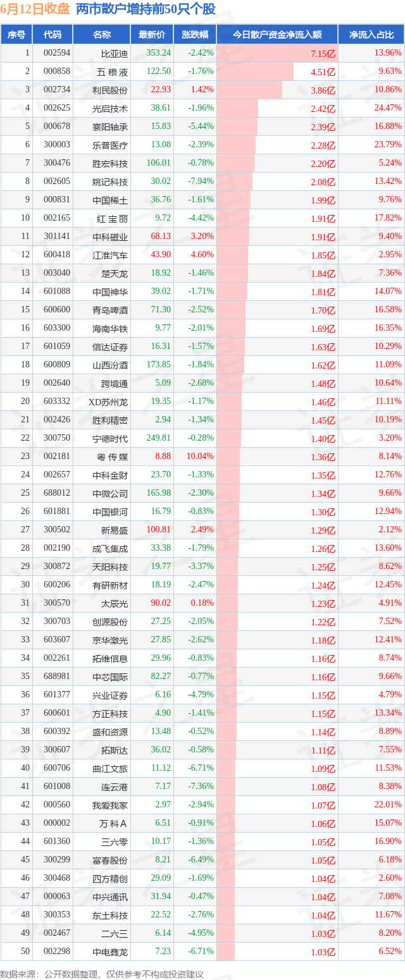
Task: Click the 最新价 column header
Action: 152,35
